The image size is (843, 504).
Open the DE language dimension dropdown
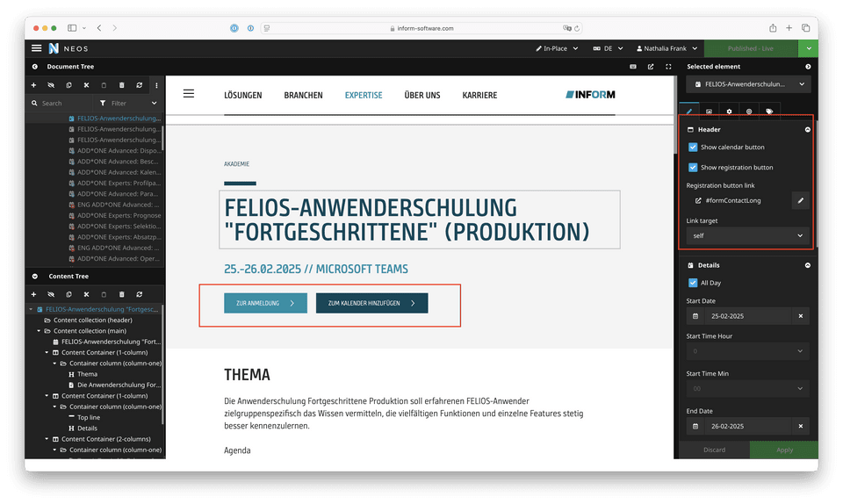pyautogui.click(x=608, y=48)
